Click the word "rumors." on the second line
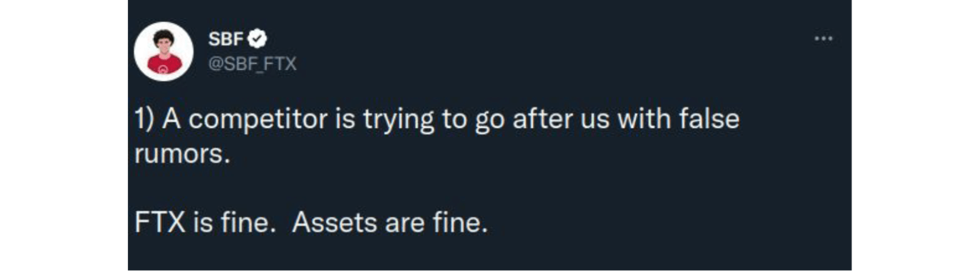The height and width of the screenshot is (271, 980). pos(182,154)
